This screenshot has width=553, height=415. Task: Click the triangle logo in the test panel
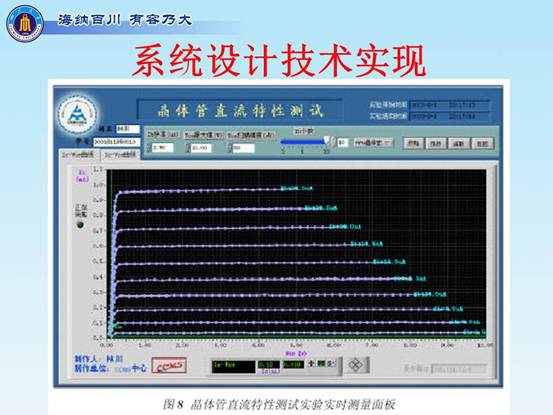coord(77,114)
